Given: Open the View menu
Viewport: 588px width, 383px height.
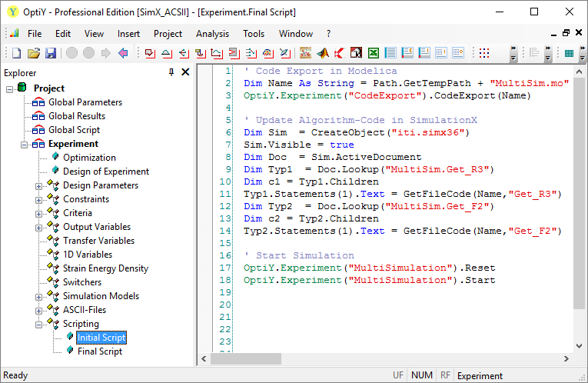Looking at the screenshot, I should click(94, 34).
